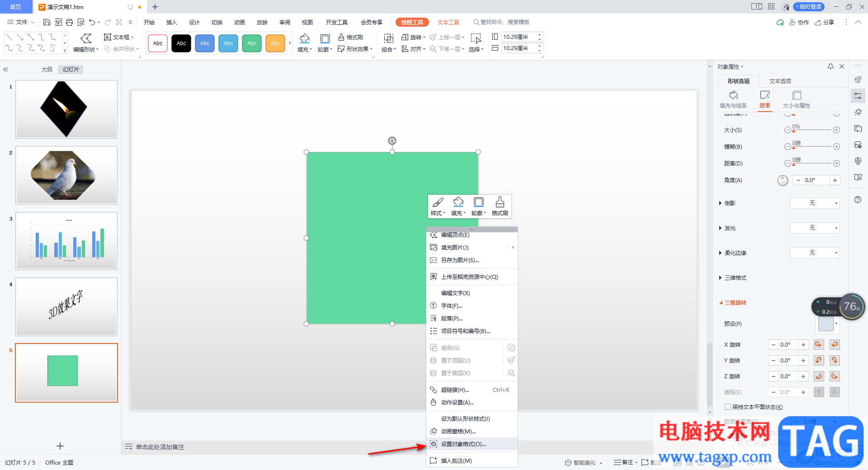Screen dimensions: 868x470
Task: Click the Y rotation rotate-down icon
Action: 835,360
